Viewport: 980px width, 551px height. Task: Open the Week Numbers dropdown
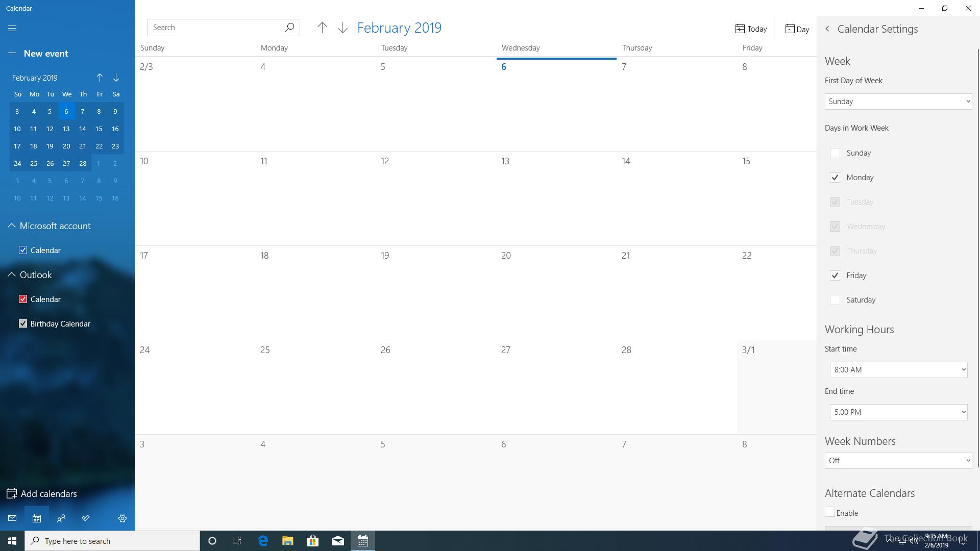(898, 461)
